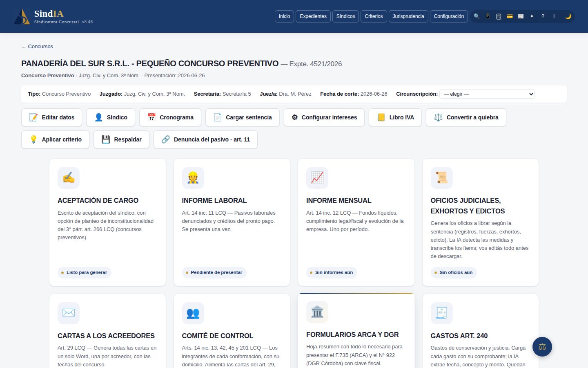Click the 'Pendiente de presentar' status badge
The width and height of the screenshot is (588, 368).
pos(214,273)
